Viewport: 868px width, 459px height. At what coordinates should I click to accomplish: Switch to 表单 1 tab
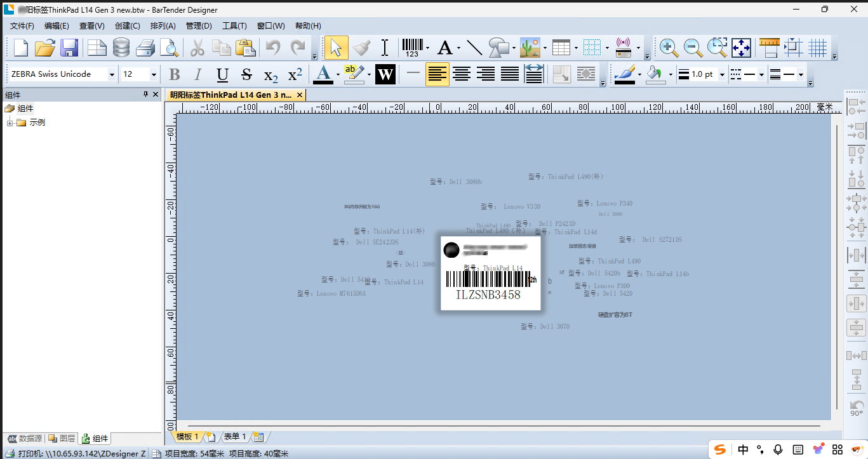point(235,437)
